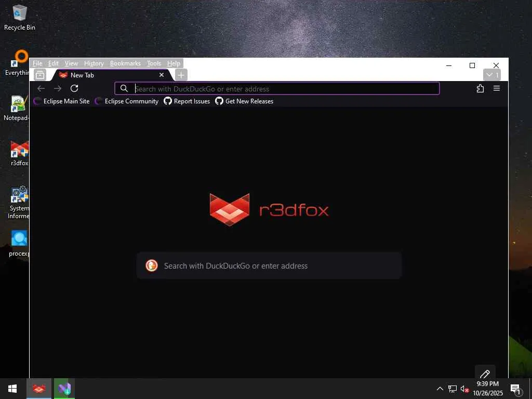The height and width of the screenshot is (399, 532).
Task: Open the taskbar clock and date
Action: click(x=488, y=389)
